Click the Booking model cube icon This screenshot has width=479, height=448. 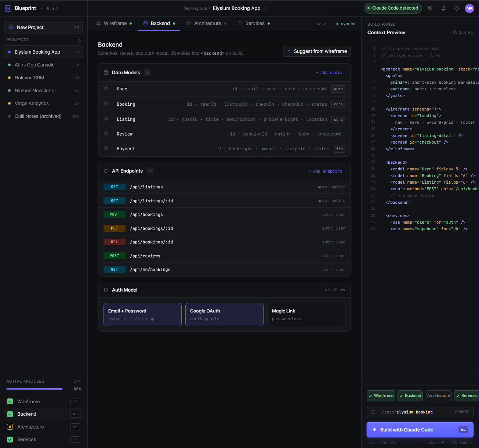coord(106,104)
